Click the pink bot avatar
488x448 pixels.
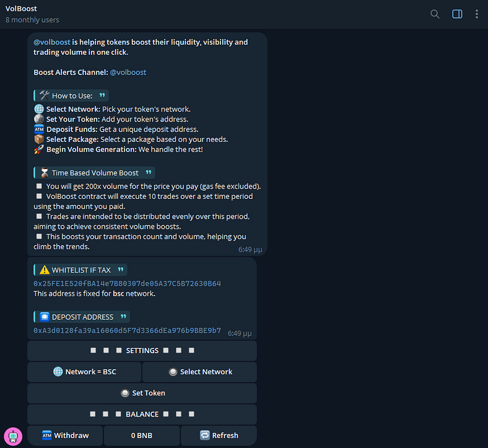coord(13,436)
